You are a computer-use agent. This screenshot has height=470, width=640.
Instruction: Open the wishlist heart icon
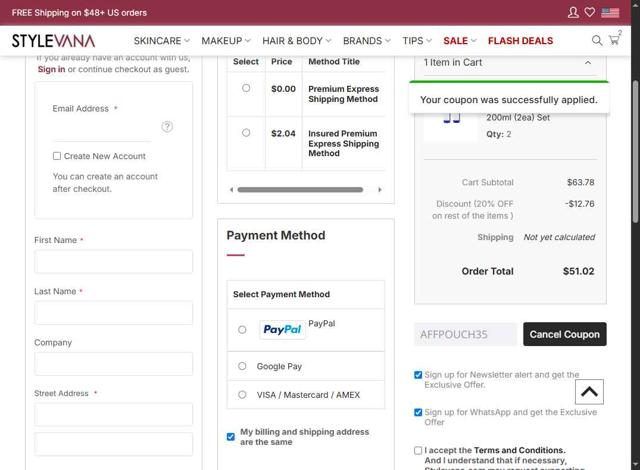click(589, 12)
